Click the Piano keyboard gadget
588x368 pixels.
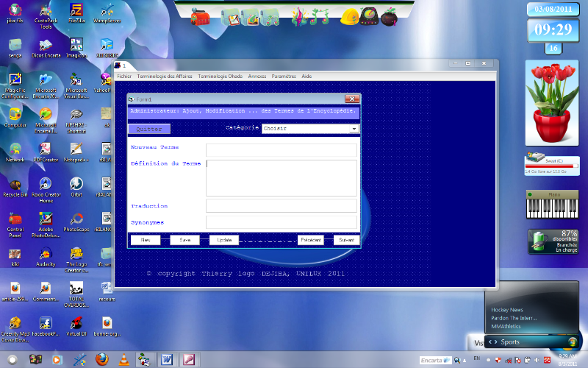click(x=552, y=205)
